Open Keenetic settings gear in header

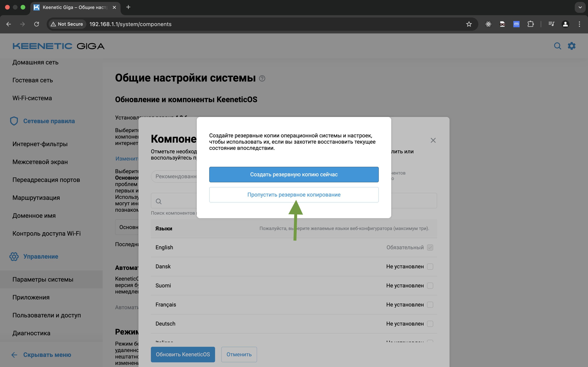571,46
